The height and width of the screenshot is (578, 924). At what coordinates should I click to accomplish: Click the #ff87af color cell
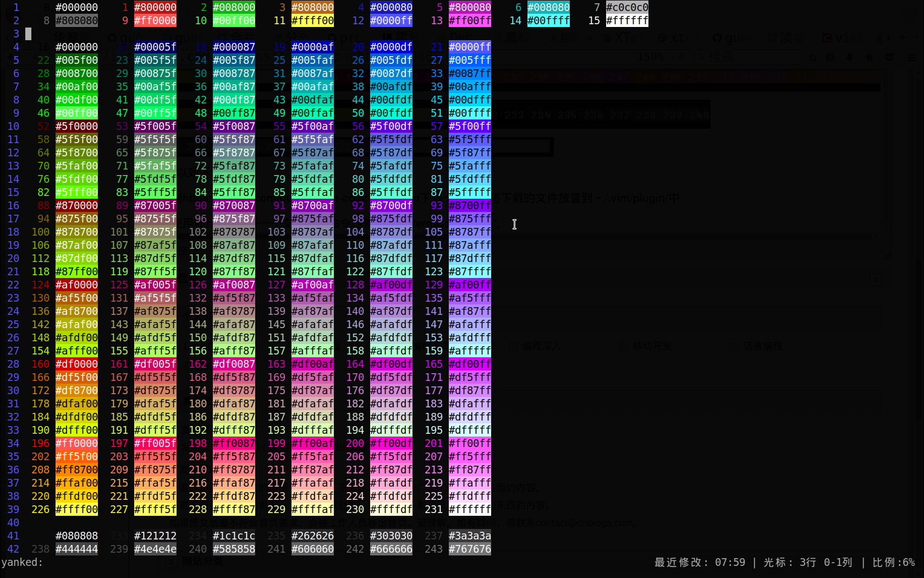[x=312, y=470]
